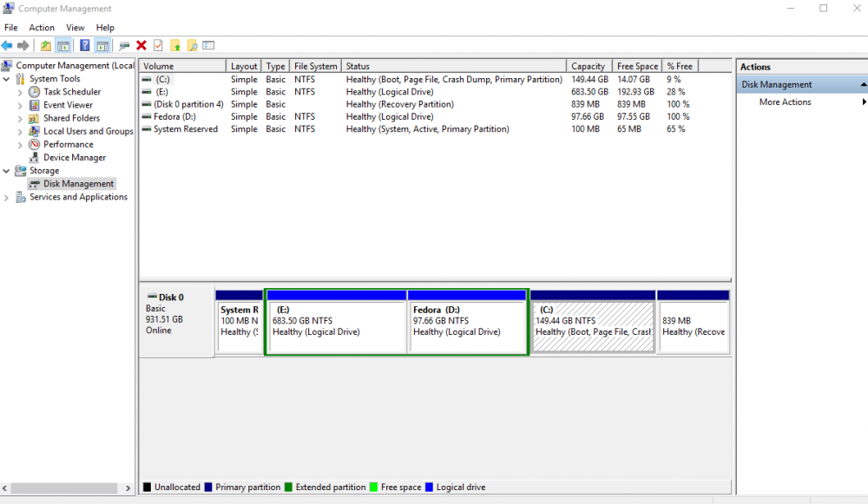
Task: Click left arrow of tree horizontal scrollbar
Action: [x=5, y=488]
